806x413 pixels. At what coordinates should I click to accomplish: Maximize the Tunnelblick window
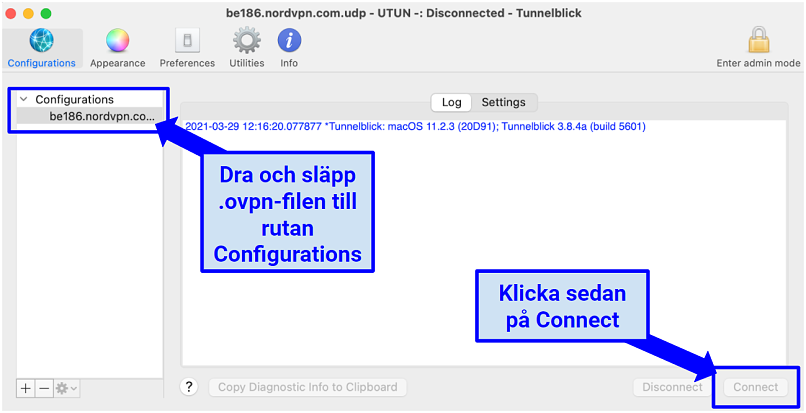(46, 13)
